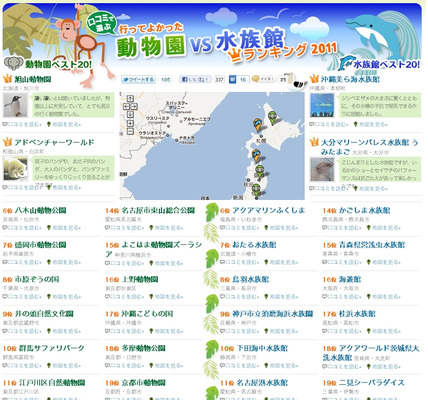Click the map pin icon for 市原ぞうの国
This screenshot has width=428, height=400.
48,296
